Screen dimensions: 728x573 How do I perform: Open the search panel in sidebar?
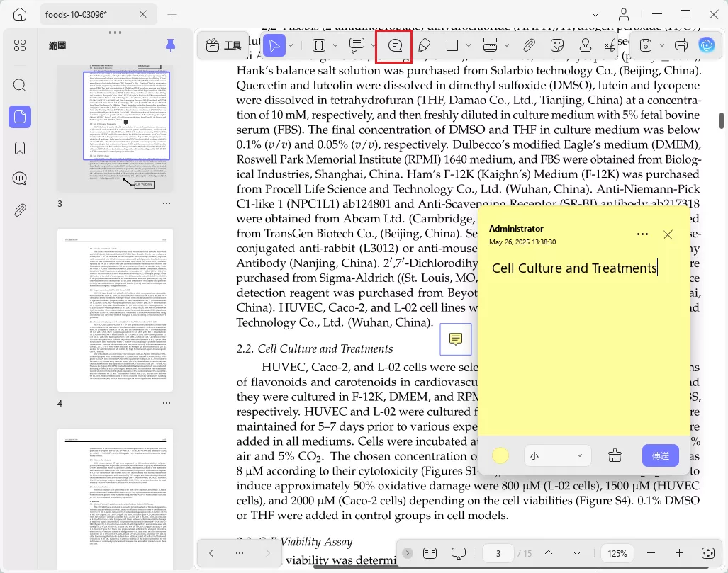click(20, 86)
